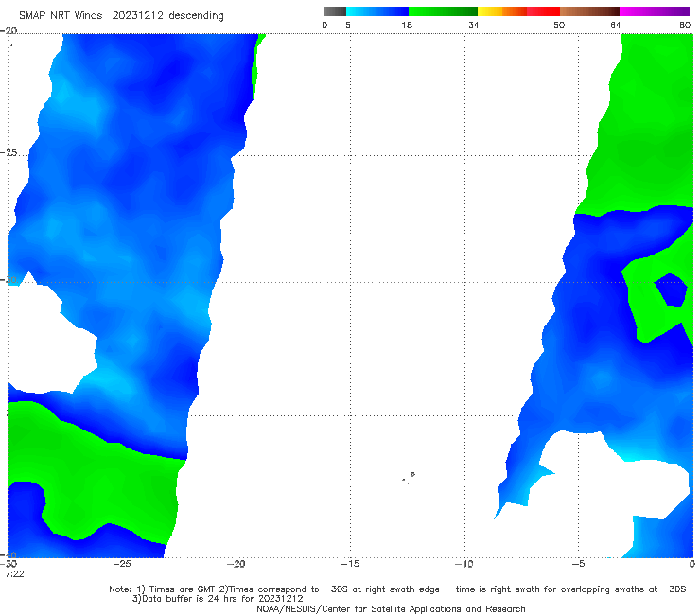The image size is (700, 615).
Task: Click the latitude label "-25" on left axis
Action: pyautogui.click(x=9, y=152)
